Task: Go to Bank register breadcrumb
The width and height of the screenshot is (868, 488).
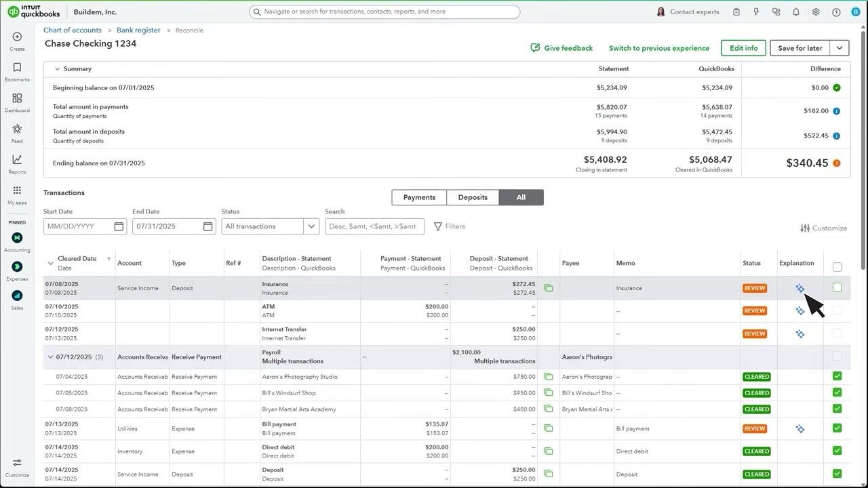Action: tap(138, 30)
